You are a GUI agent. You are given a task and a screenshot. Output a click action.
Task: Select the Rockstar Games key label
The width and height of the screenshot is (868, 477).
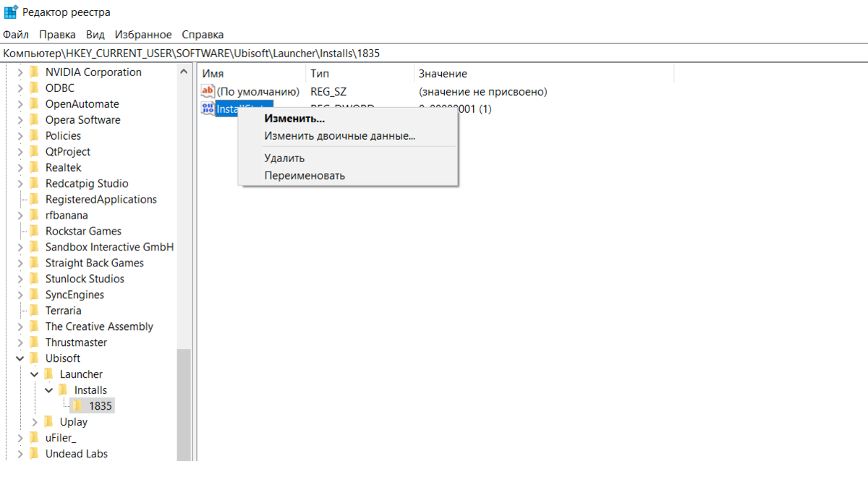tap(83, 231)
